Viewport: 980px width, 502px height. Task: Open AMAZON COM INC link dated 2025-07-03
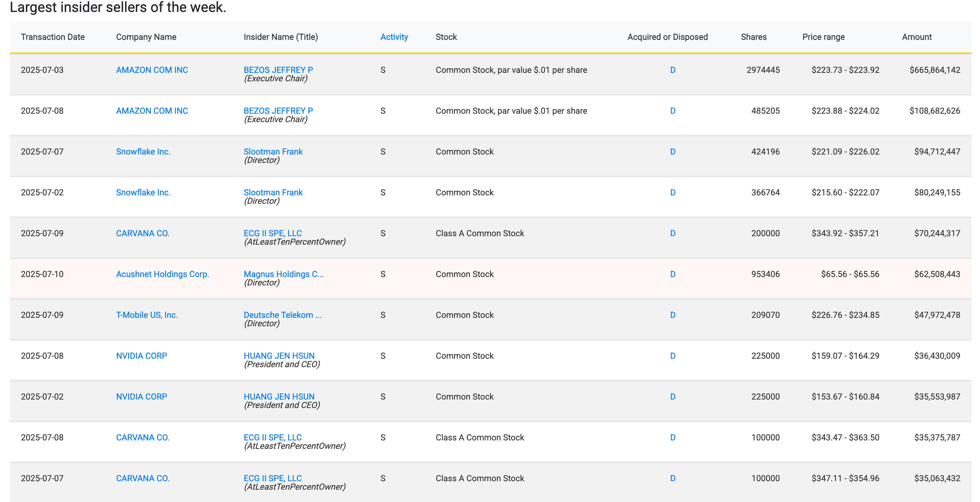tap(152, 70)
